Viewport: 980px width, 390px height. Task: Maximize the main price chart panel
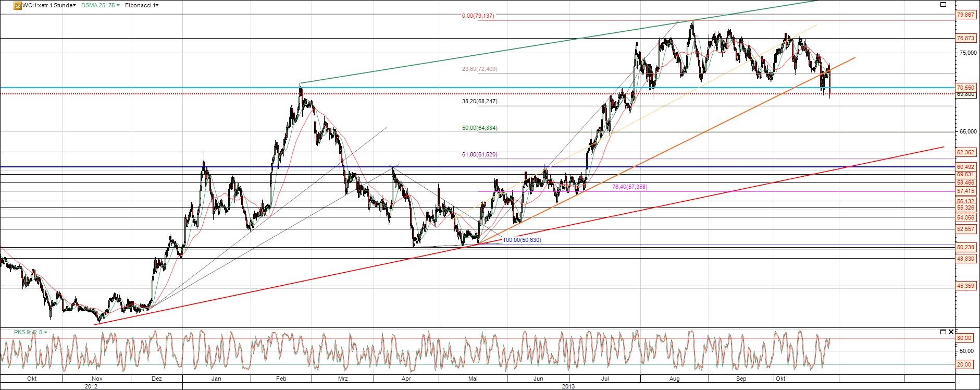click(x=943, y=5)
